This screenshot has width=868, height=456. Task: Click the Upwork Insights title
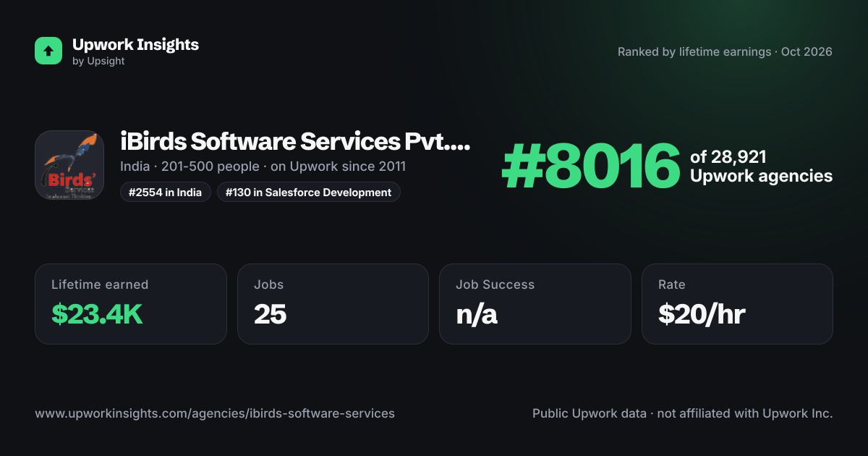pos(135,44)
